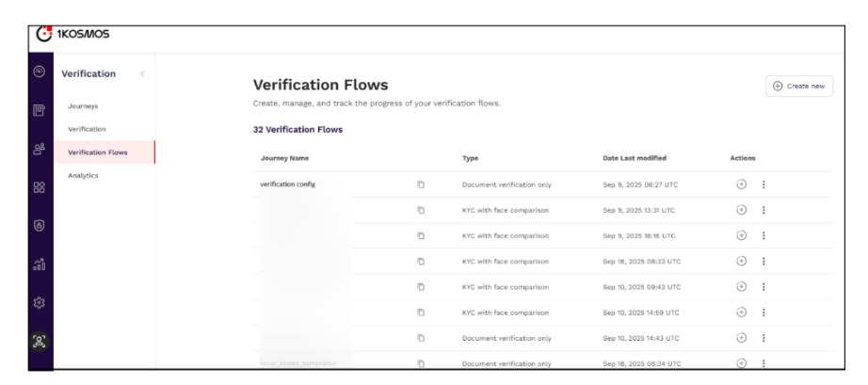Open more options for verification config row
The height and width of the screenshot is (385, 868).
click(764, 184)
